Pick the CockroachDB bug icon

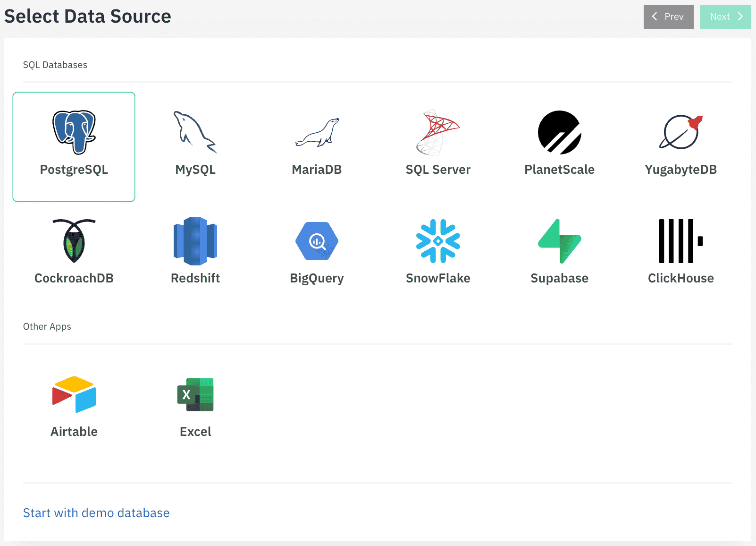click(x=74, y=241)
